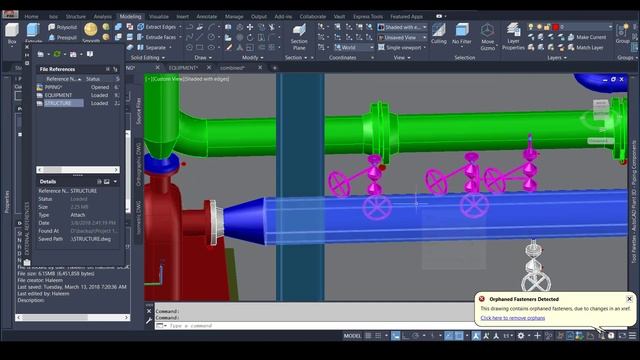This screenshot has width=640, height=360.
Task: Switch to the Annotate ribbon tab
Action: pos(207,16)
